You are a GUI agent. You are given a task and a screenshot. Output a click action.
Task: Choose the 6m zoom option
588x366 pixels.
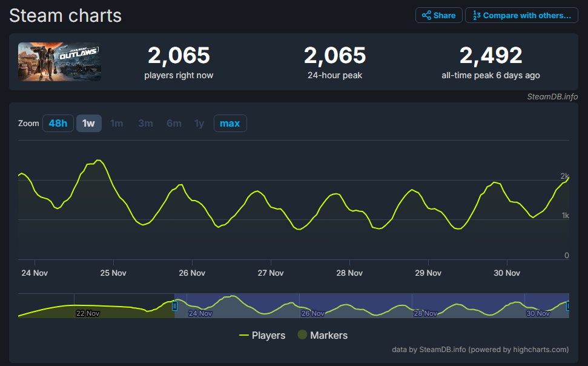(x=174, y=123)
